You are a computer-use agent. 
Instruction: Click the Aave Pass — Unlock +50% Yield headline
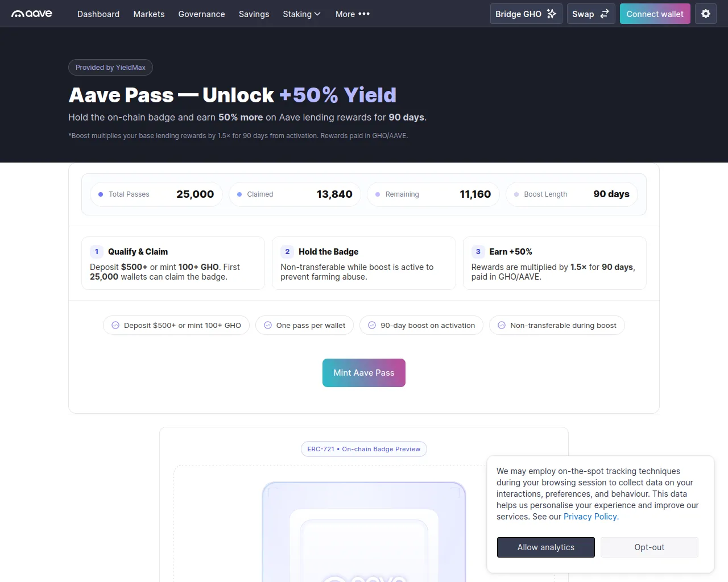233,95
